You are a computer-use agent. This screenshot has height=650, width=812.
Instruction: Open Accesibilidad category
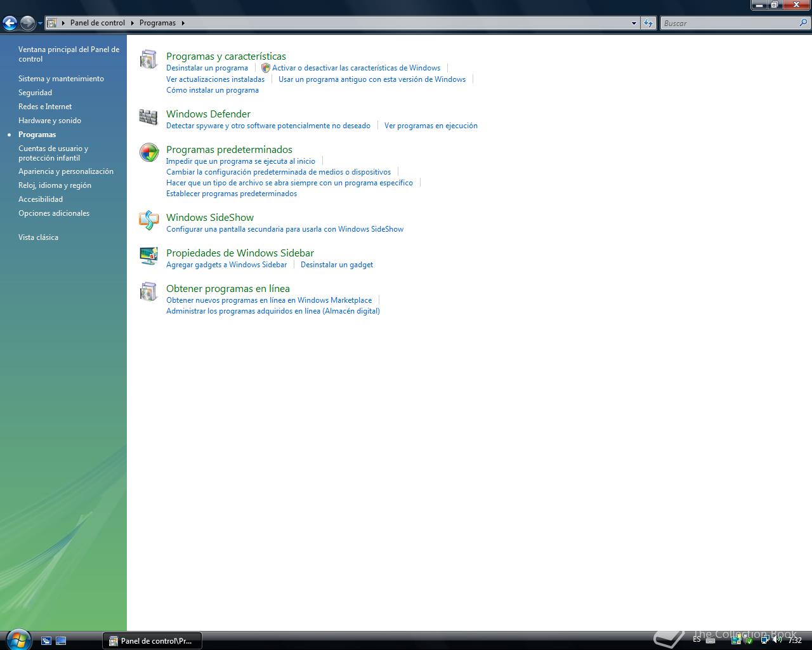(x=41, y=199)
